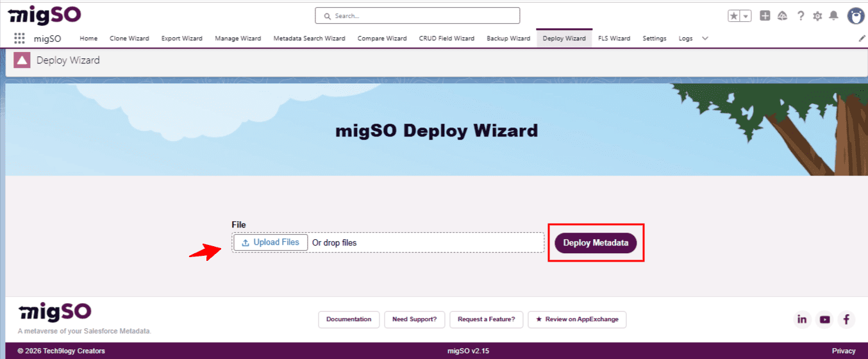Click in the global Search field
The width and height of the screenshot is (868, 359).
417,15
